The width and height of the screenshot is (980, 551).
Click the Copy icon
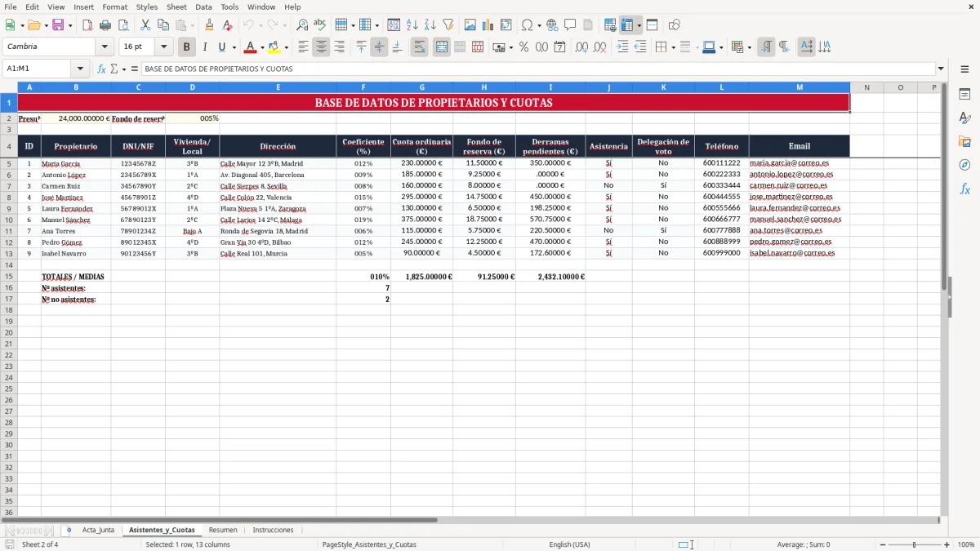pos(163,25)
